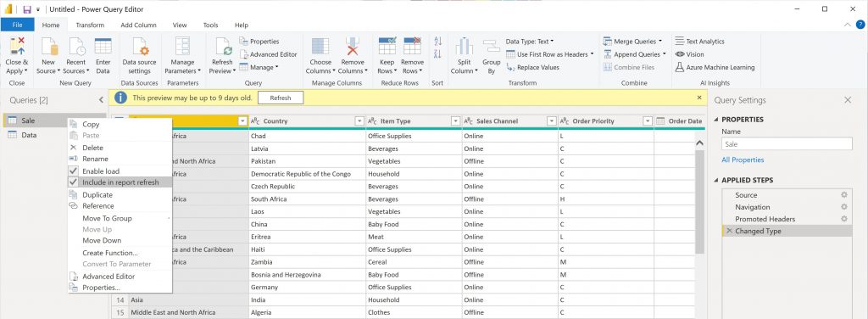Viewport: 868px width, 319px height.
Task: Sort descending Z to A
Action: (438, 54)
